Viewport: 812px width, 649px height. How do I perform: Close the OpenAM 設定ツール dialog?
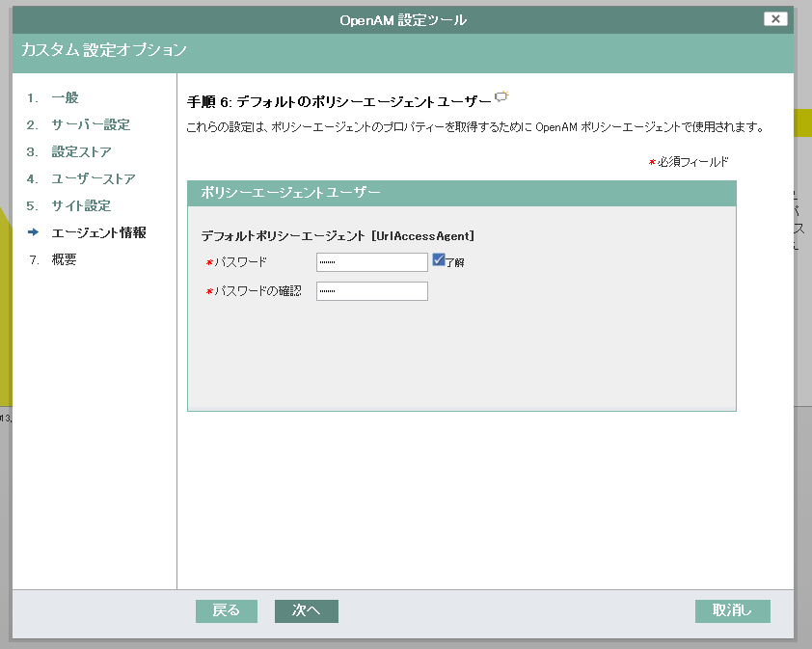(774, 18)
